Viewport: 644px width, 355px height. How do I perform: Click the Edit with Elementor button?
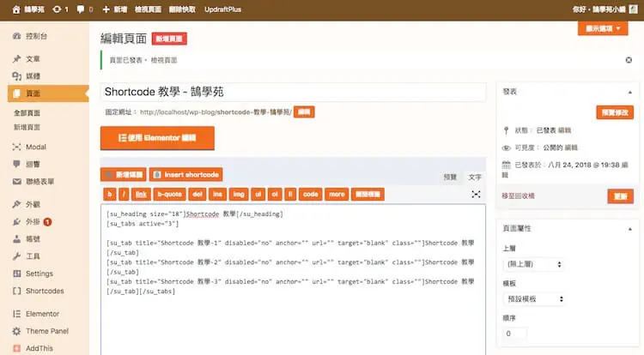(x=157, y=138)
